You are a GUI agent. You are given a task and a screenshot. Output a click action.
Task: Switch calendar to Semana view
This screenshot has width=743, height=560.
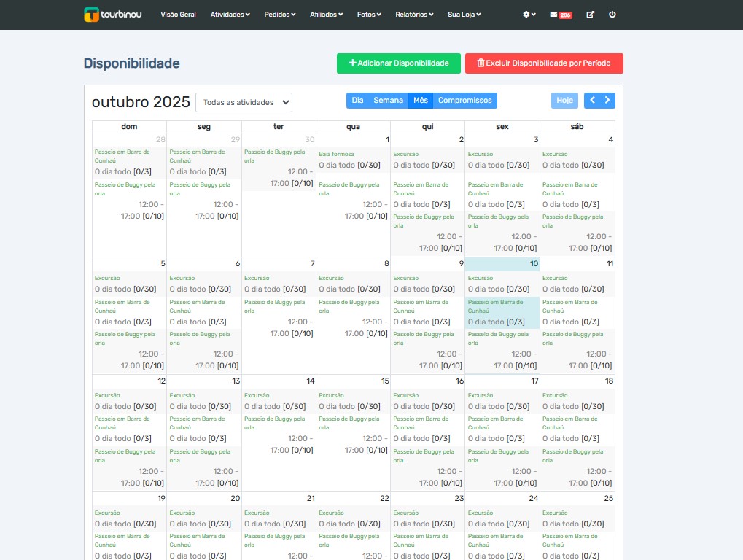click(388, 101)
